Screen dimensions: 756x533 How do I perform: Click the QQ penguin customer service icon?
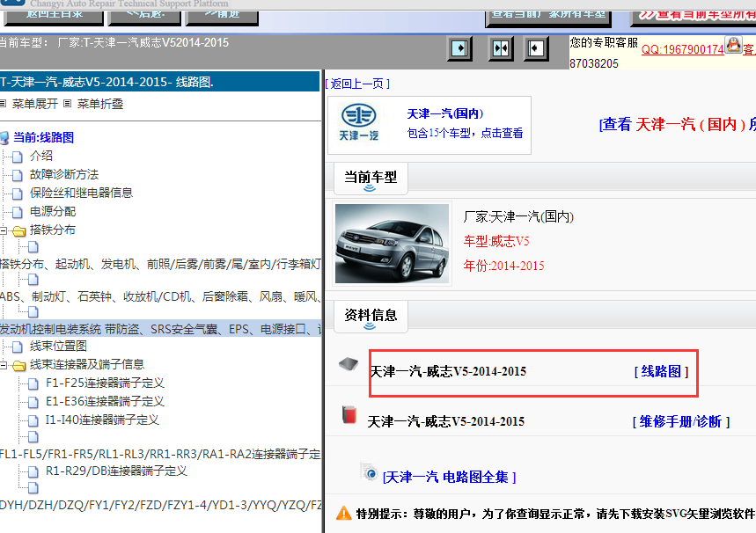point(733,46)
